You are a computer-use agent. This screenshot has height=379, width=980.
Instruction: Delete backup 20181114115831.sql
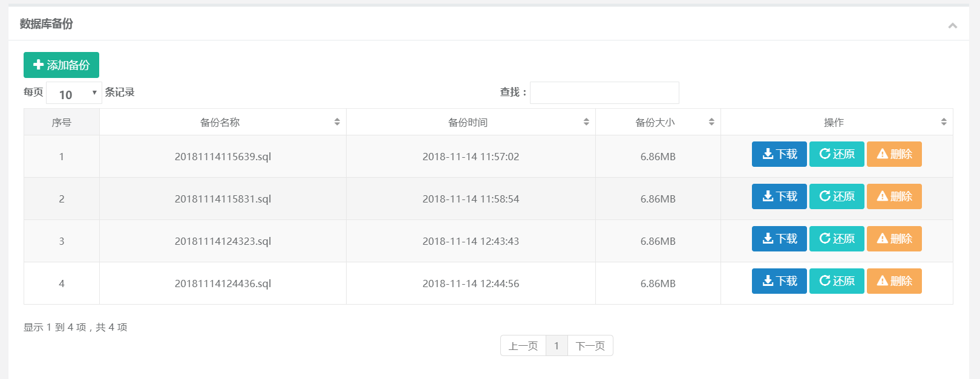894,196
